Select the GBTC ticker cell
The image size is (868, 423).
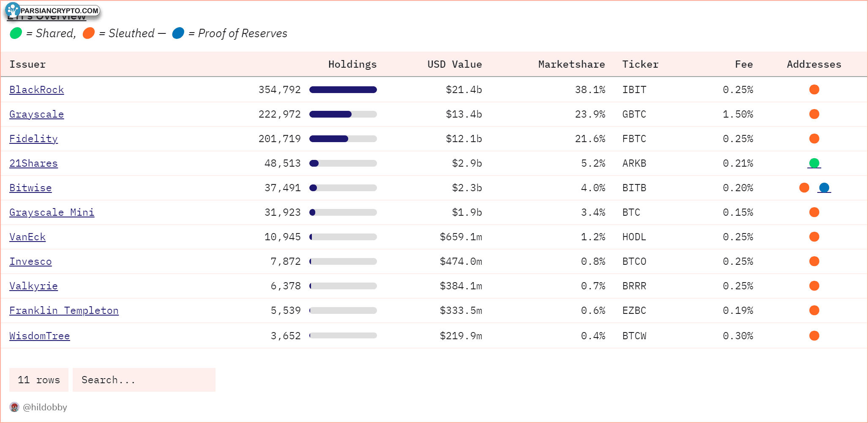[x=634, y=114]
